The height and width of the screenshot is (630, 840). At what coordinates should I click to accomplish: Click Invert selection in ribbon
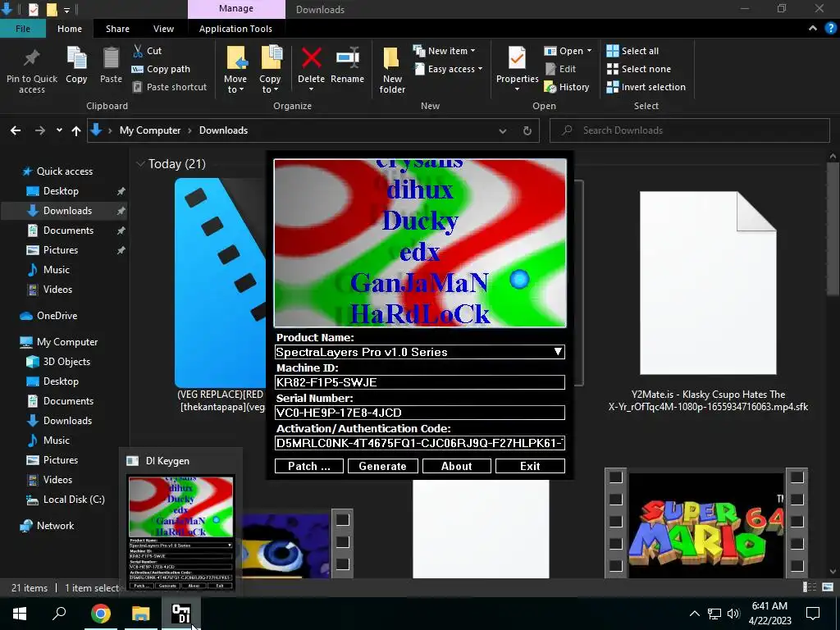tap(646, 87)
